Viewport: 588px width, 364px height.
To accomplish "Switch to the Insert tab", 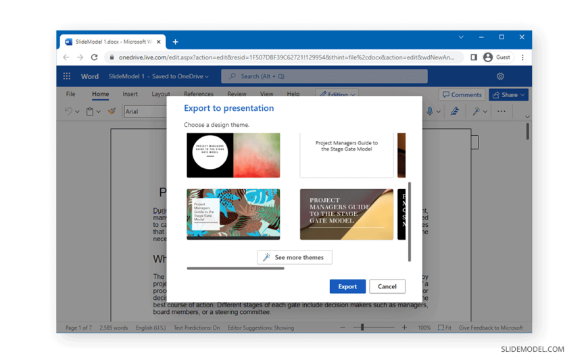I will 130,94.
